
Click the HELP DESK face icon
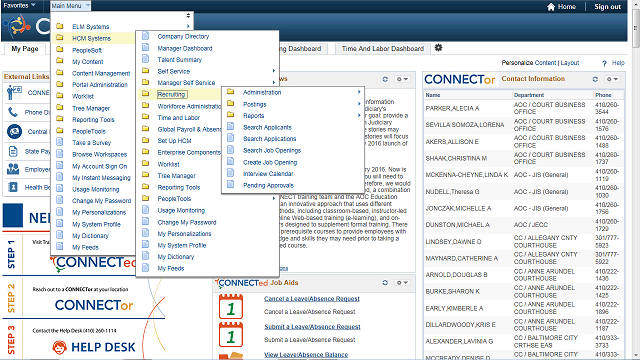60,347
